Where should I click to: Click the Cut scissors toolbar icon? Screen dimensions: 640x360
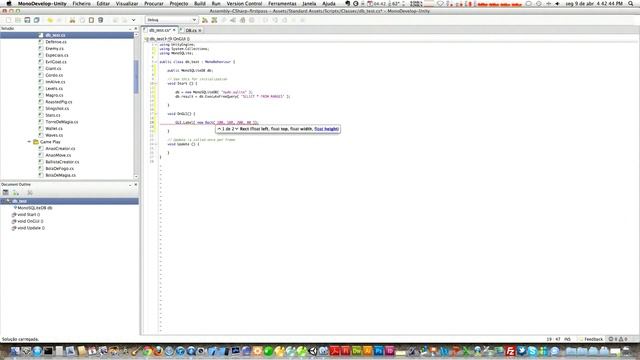coord(72,20)
